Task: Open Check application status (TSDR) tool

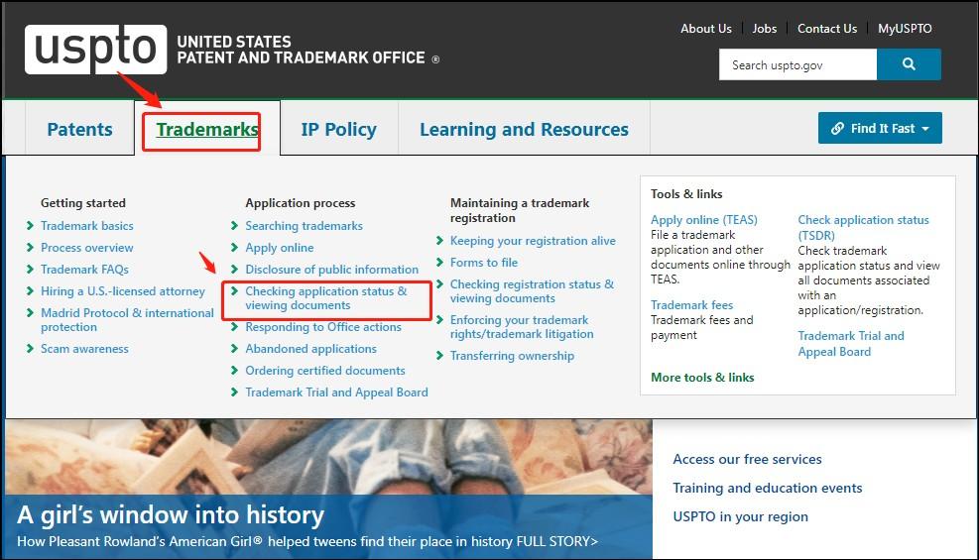Action: click(x=863, y=227)
